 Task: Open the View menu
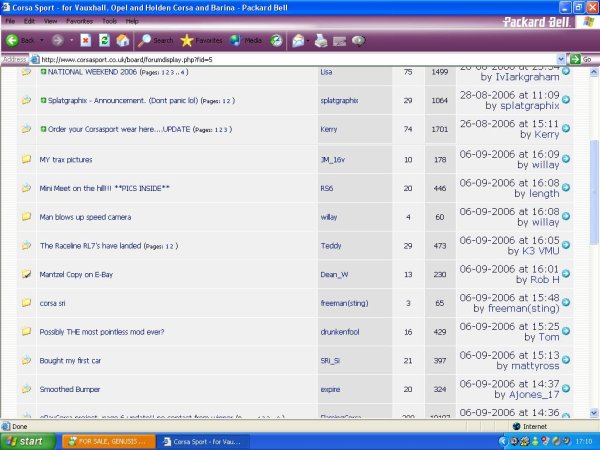49,20
